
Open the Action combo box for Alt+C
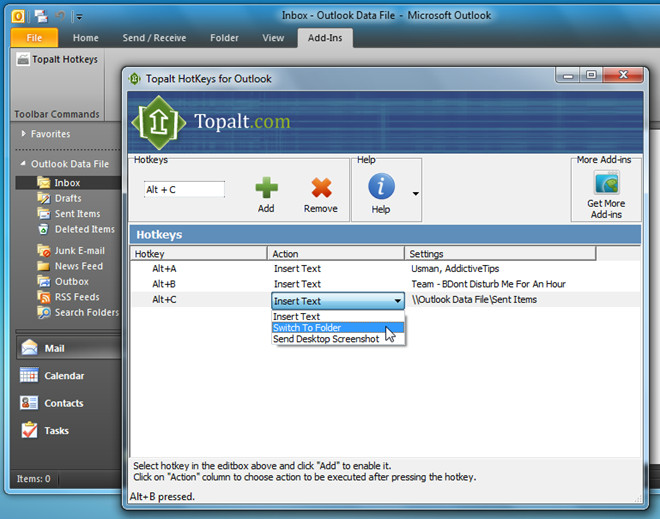pyautogui.click(x=338, y=301)
